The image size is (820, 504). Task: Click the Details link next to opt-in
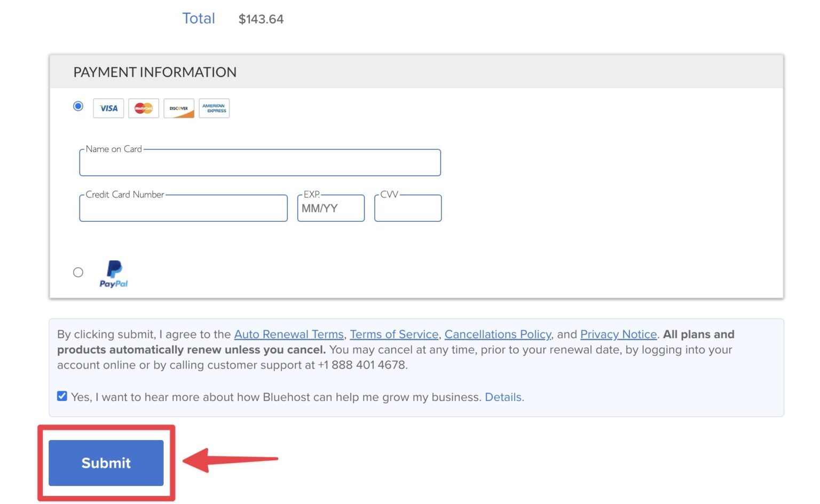pos(503,397)
